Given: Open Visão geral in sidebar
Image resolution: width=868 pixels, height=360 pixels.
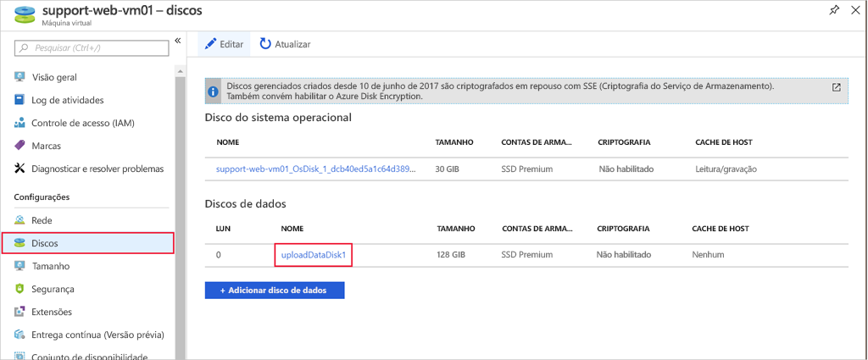Looking at the screenshot, I should point(54,77).
